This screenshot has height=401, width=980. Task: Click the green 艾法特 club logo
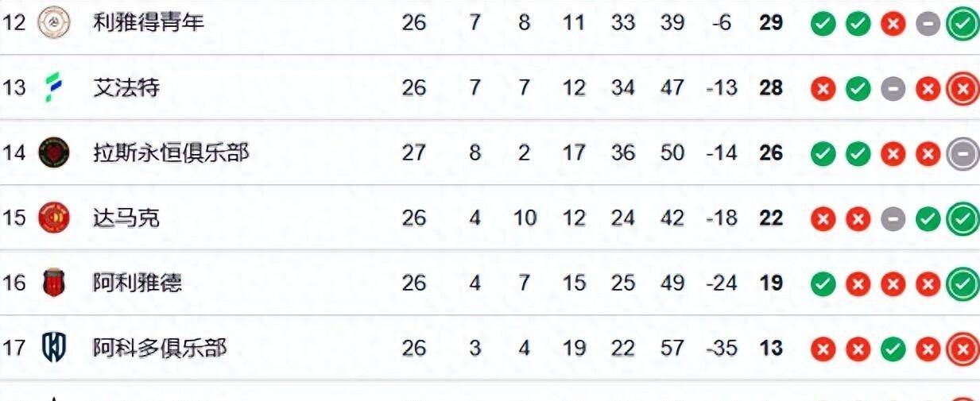pyautogui.click(x=54, y=87)
